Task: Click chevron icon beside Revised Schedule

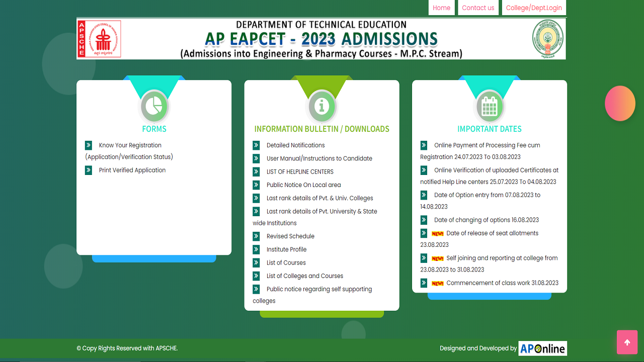Action: 256,236
